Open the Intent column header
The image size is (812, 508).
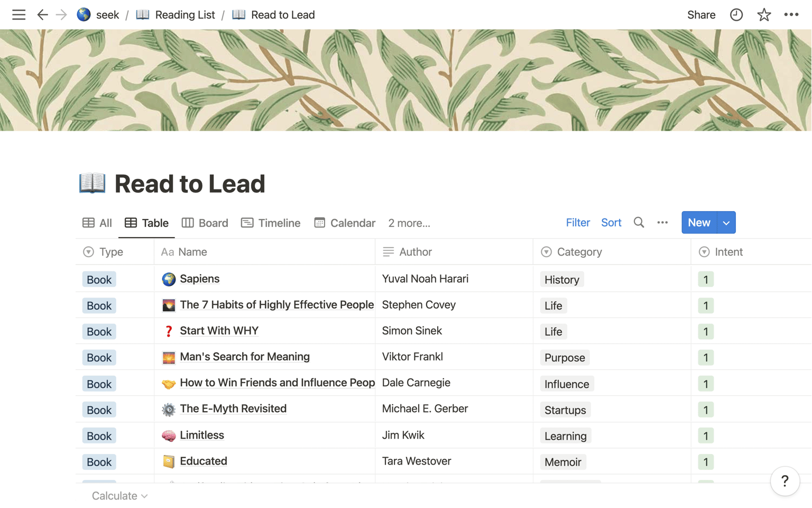click(x=751, y=252)
